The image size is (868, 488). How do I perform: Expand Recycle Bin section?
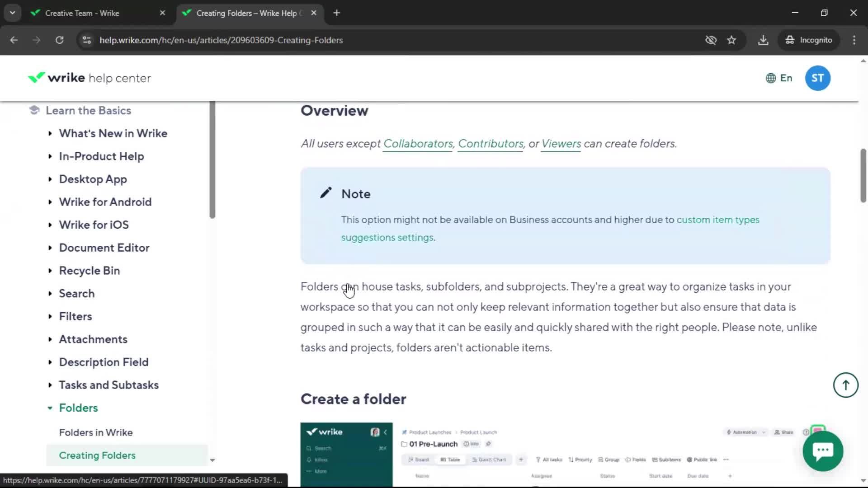click(89, 271)
